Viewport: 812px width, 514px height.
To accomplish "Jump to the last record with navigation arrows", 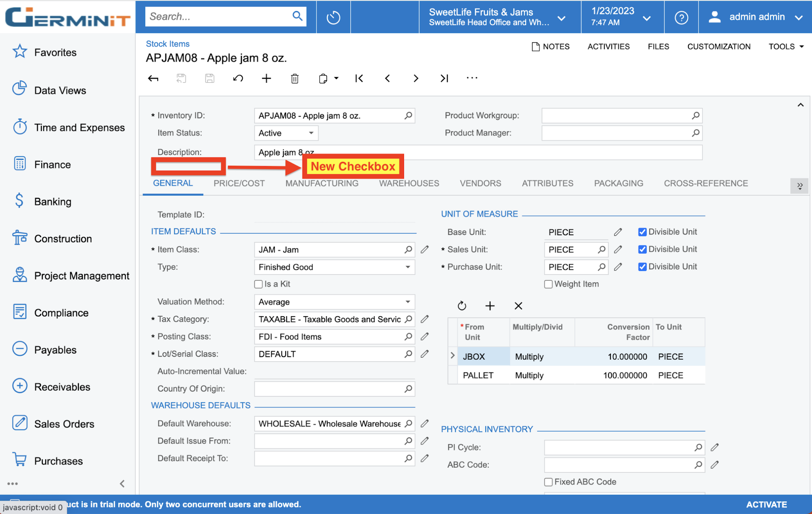I will pyautogui.click(x=444, y=78).
